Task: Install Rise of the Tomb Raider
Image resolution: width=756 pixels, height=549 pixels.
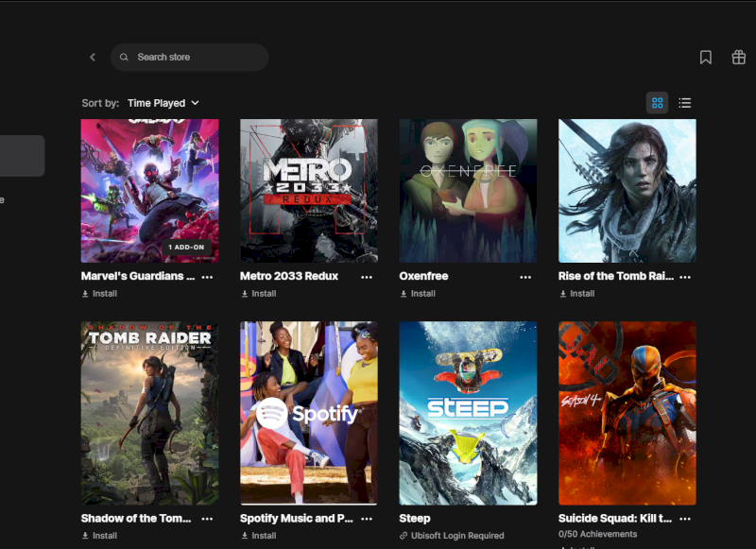Action: coord(576,294)
